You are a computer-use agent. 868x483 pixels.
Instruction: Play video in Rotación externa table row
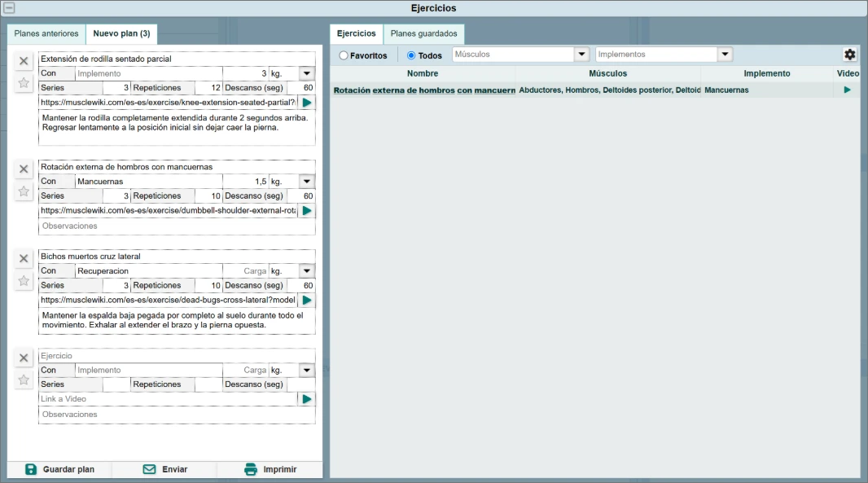point(847,90)
